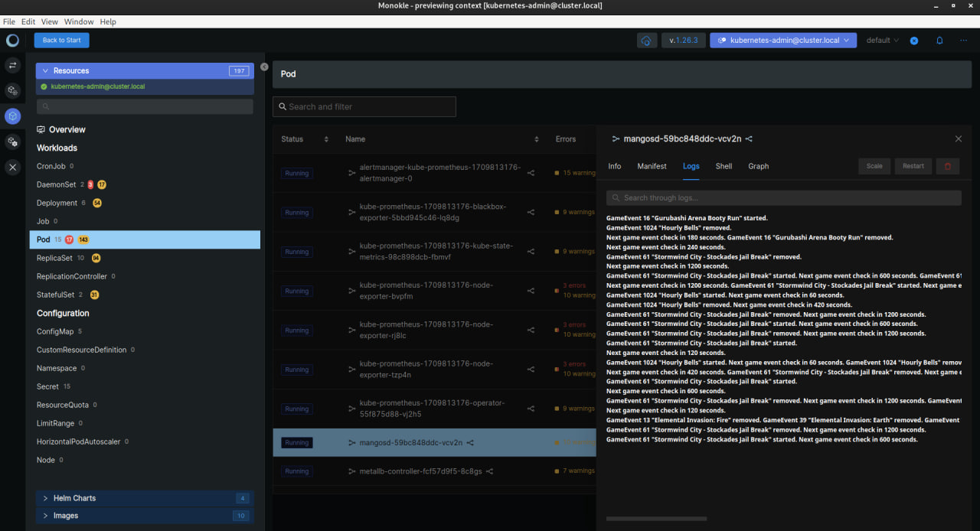Close the mangosd pod details panel
The width and height of the screenshot is (980, 531).
click(958, 139)
